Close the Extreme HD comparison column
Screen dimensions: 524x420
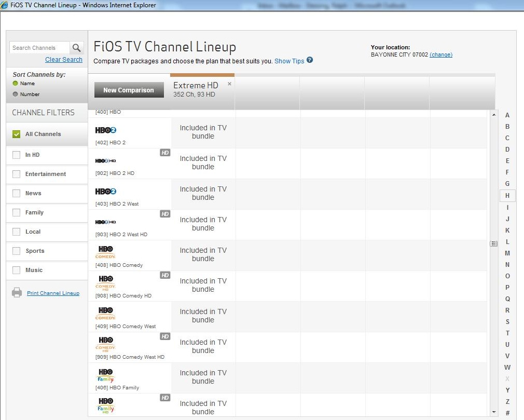[229, 84]
